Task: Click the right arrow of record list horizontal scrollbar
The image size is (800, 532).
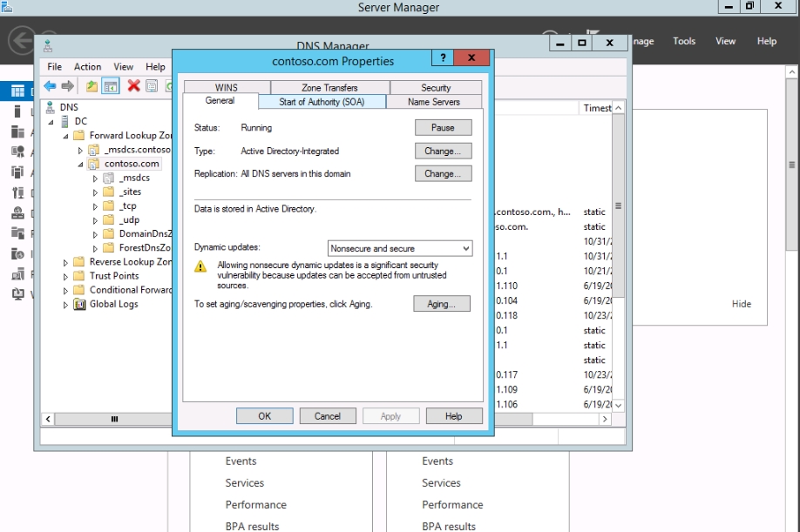Action: click(x=605, y=419)
